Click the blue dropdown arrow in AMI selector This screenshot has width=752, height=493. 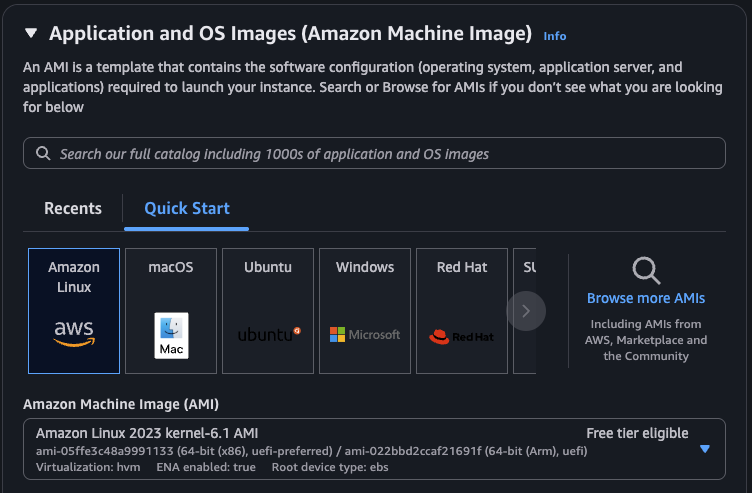click(705, 449)
